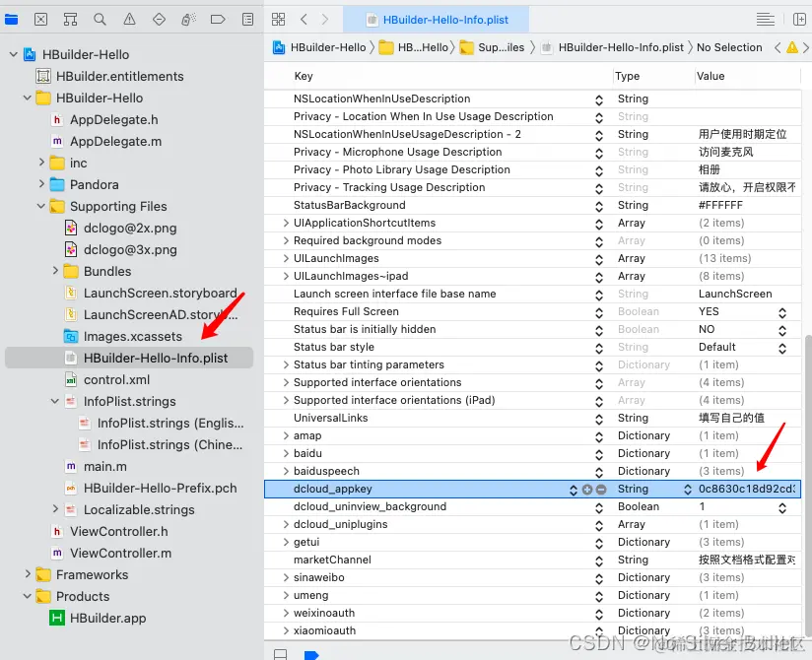Open the dcloud_appkey String type popup
The width and height of the screenshot is (812, 660).
(x=688, y=490)
